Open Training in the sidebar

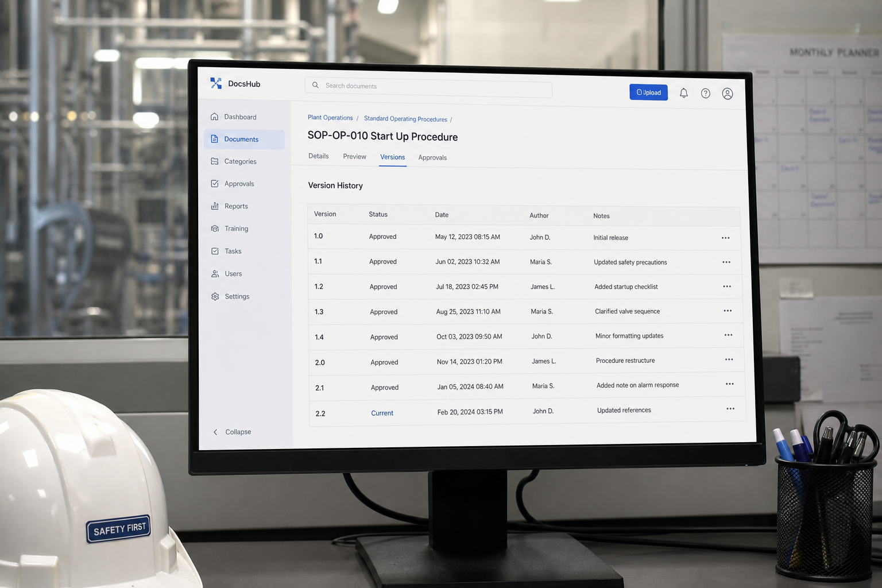[x=236, y=229]
